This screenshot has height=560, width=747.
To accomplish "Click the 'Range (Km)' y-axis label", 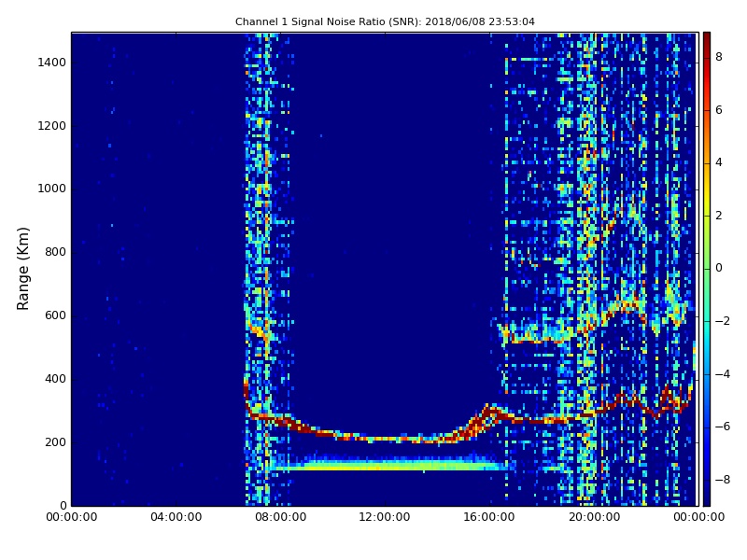I will (x=22, y=269).
